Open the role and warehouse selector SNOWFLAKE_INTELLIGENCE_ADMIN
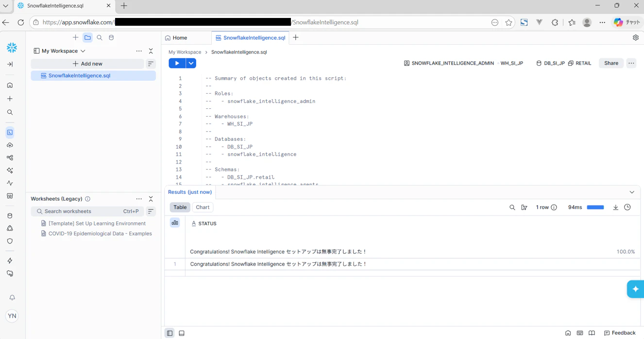 (463, 63)
